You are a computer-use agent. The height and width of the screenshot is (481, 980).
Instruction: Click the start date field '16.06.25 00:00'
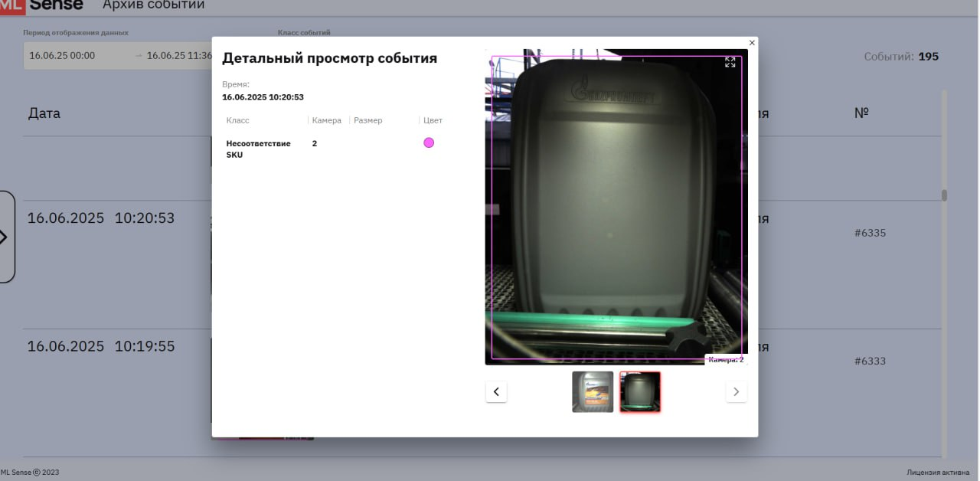pyautogui.click(x=62, y=56)
